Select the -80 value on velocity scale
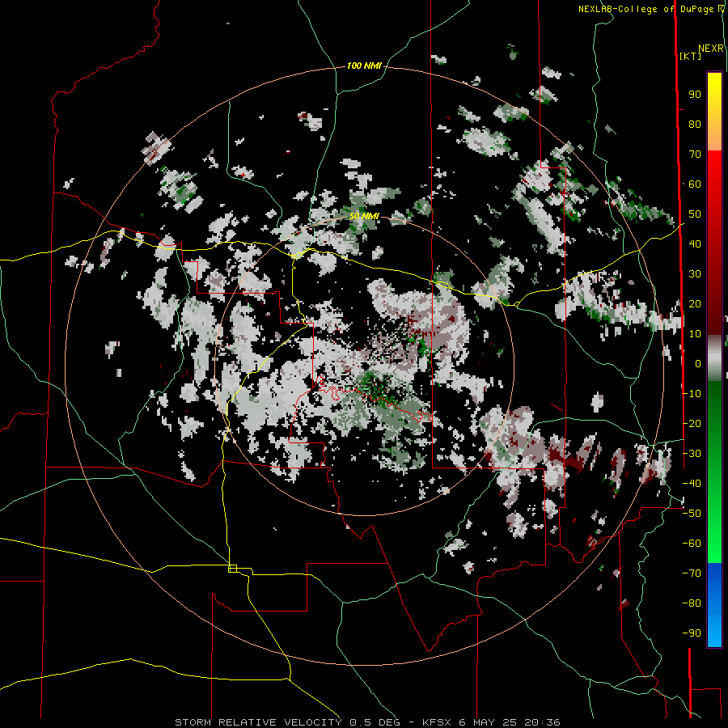728x728 pixels. tap(692, 603)
